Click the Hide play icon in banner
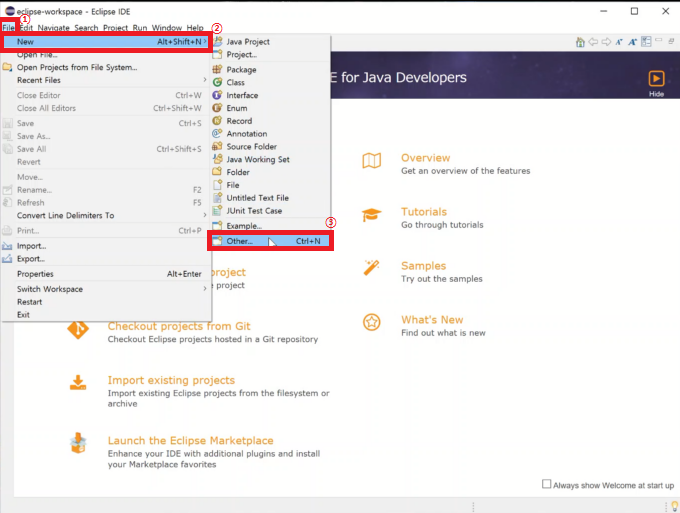The width and height of the screenshot is (680, 513). click(x=656, y=79)
